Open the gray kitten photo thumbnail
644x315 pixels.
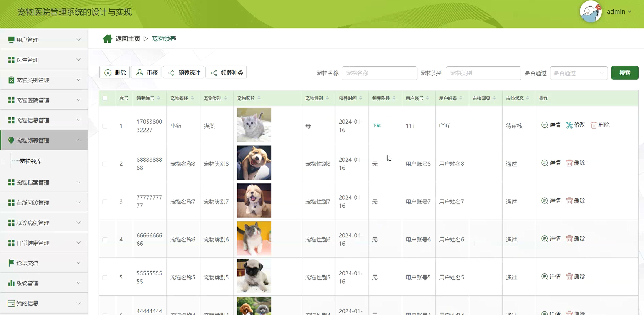click(x=254, y=125)
